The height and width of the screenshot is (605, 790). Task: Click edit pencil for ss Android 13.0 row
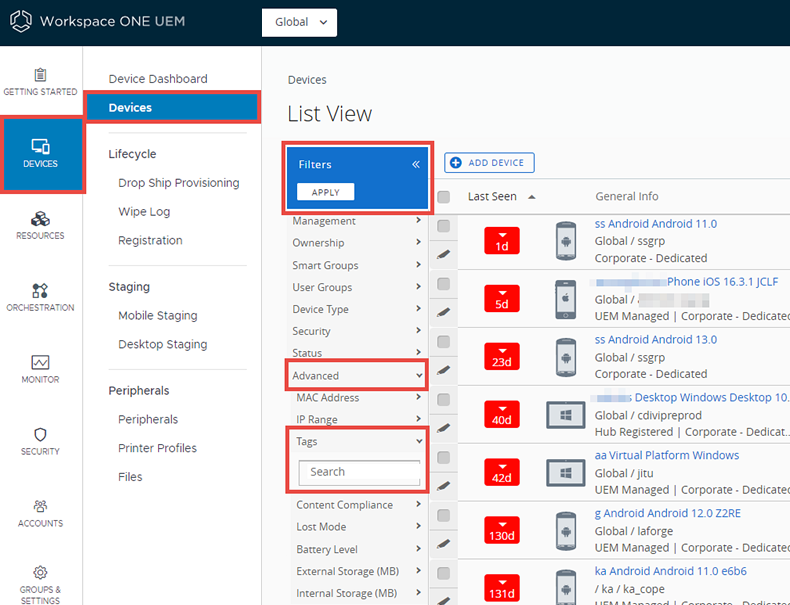point(443,370)
